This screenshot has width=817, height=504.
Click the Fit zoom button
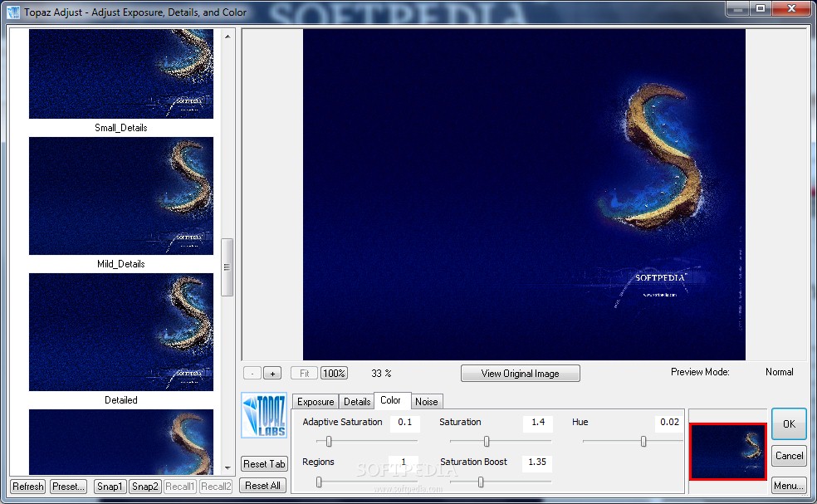[x=304, y=373]
